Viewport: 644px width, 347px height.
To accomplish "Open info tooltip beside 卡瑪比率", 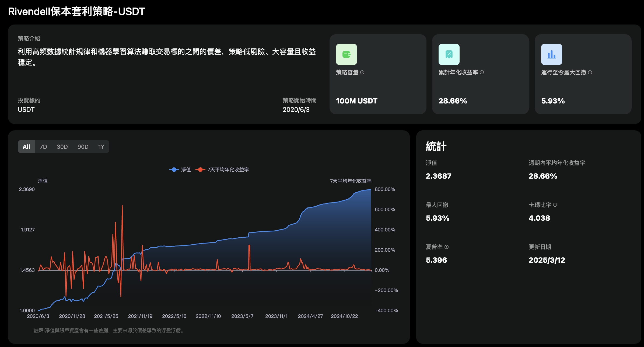I will click(555, 205).
